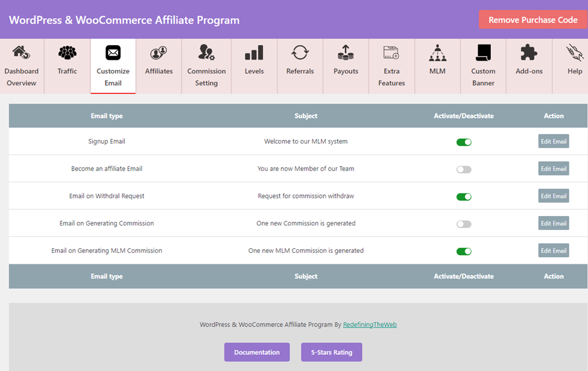Click the bottom 'Action' footer header

pos(554,276)
